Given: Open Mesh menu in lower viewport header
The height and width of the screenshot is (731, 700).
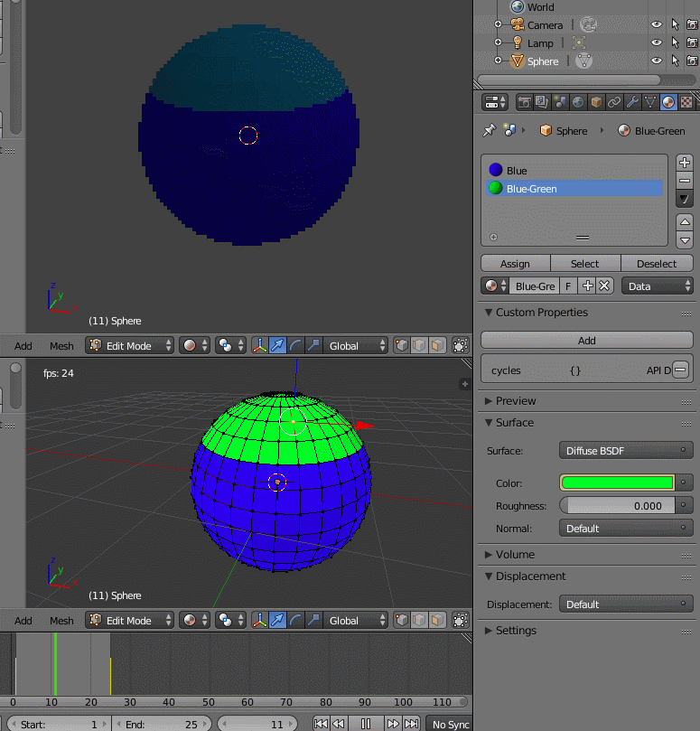Looking at the screenshot, I should pyautogui.click(x=61, y=621).
